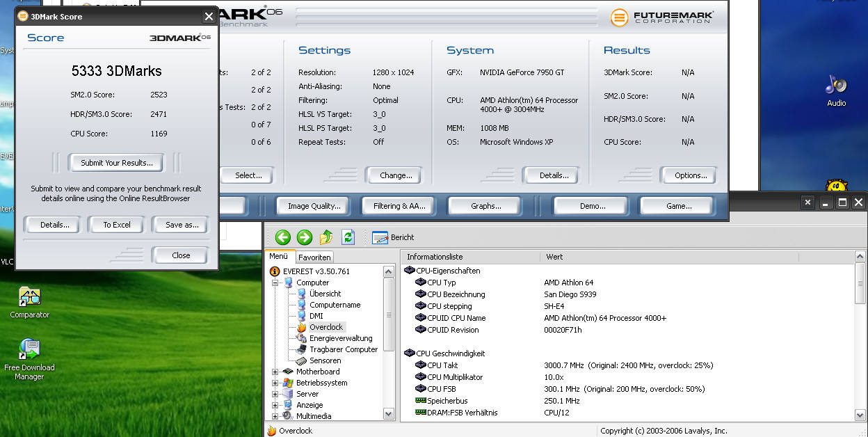Click the Futuremark Corporation logo
This screenshot has height=437, width=868.
tap(661, 17)
